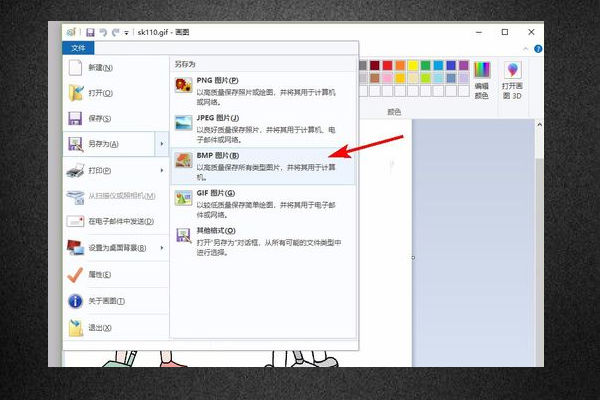This screenshot has height=400, width=600.
Task: Click the 退出 exit icon
Action: (x=75, y=327)
